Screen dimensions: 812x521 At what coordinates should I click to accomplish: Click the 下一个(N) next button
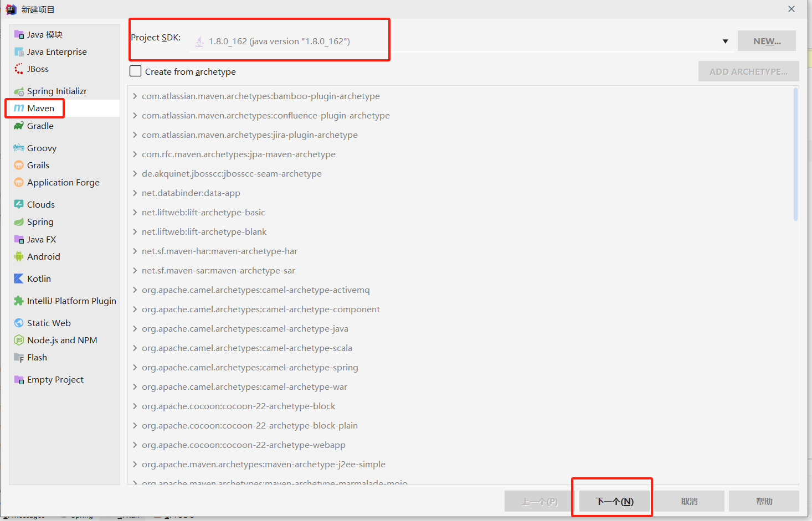pyautogui.click(x=614, y=501)
